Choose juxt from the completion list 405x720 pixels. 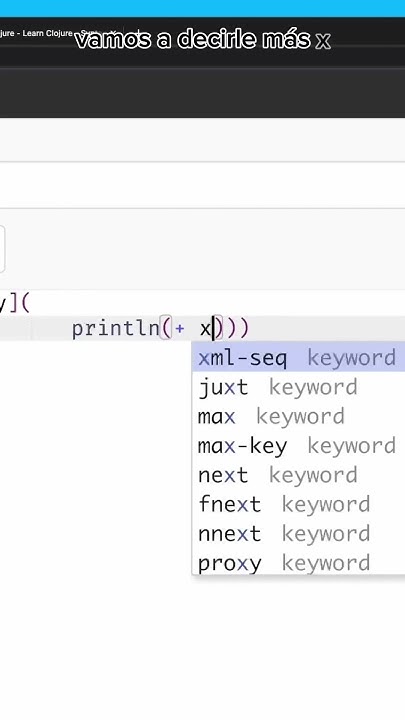click(298, 387)
